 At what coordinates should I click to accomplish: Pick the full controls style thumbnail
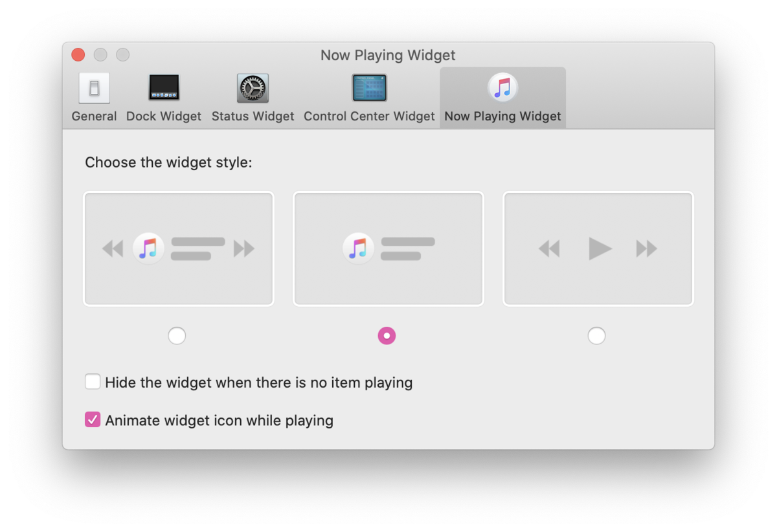[179, 249]
